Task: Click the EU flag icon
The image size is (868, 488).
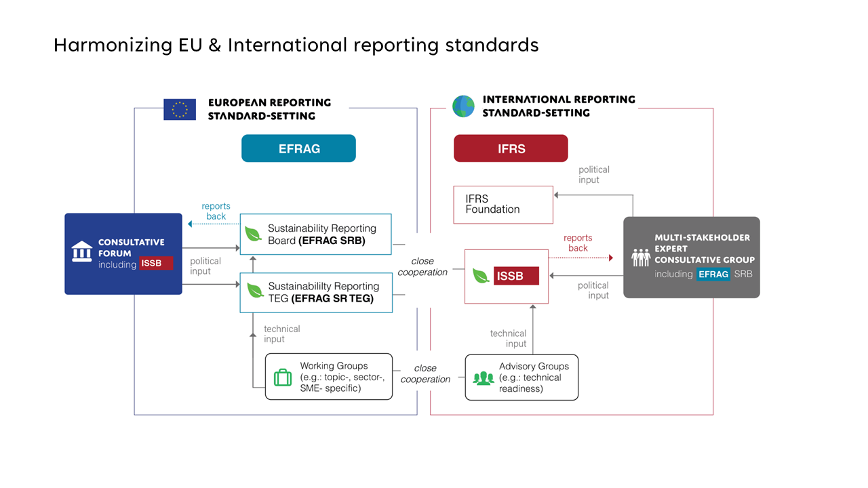Action: click(180, 109)
